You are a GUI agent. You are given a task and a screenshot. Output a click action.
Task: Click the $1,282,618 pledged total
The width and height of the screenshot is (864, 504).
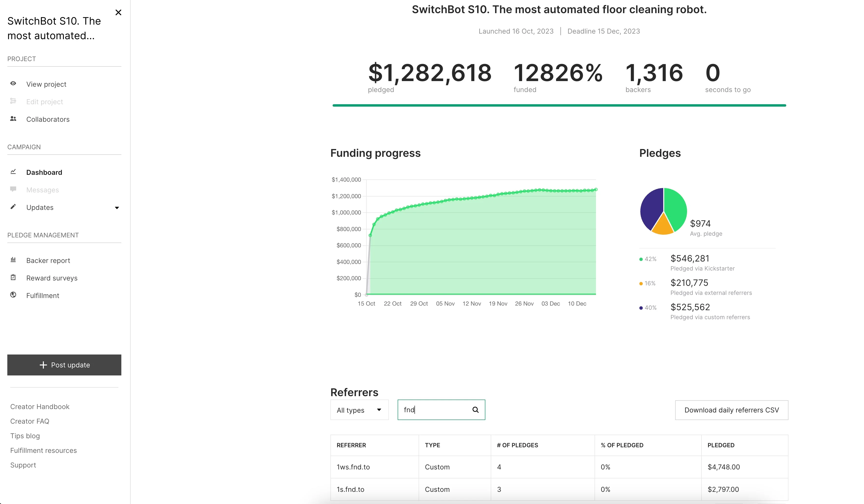(x=430, y=73)
